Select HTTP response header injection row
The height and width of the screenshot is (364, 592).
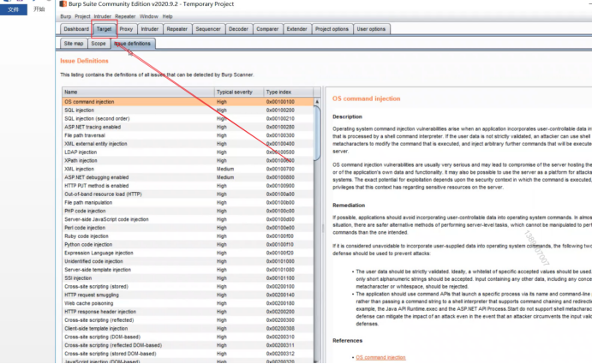click(188, 312)
